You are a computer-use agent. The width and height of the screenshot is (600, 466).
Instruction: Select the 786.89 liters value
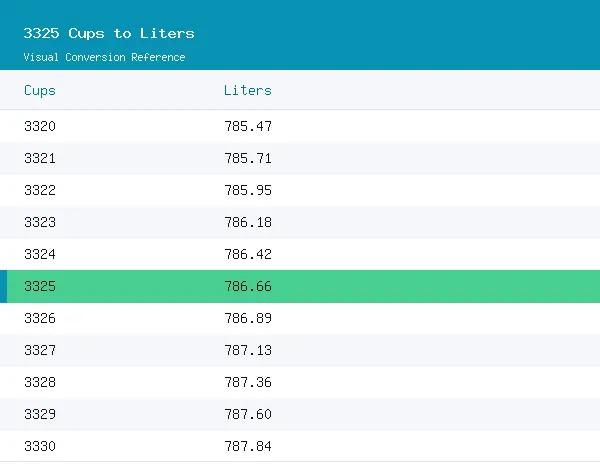click(248, 318)
